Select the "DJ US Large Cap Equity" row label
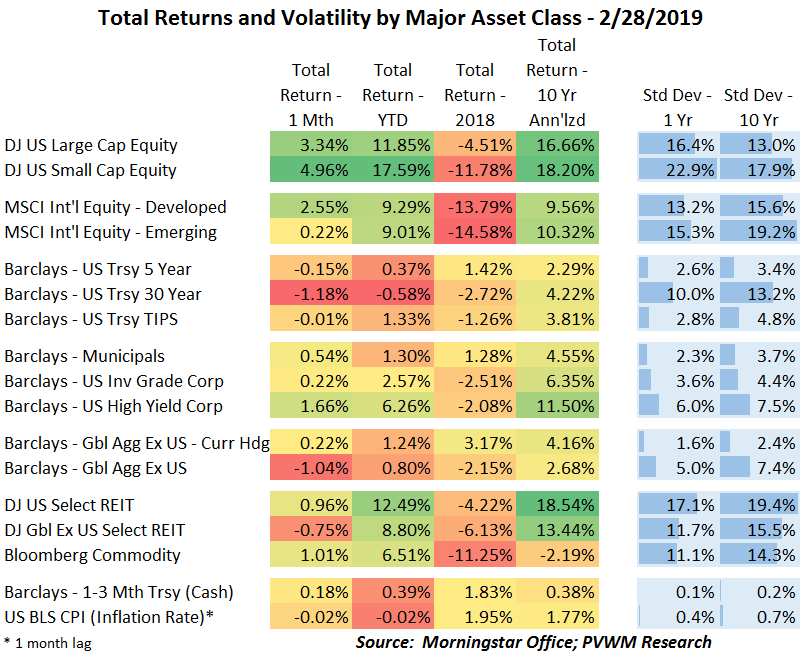The width and height of the screenshot is (800, 654). point(91,145)
